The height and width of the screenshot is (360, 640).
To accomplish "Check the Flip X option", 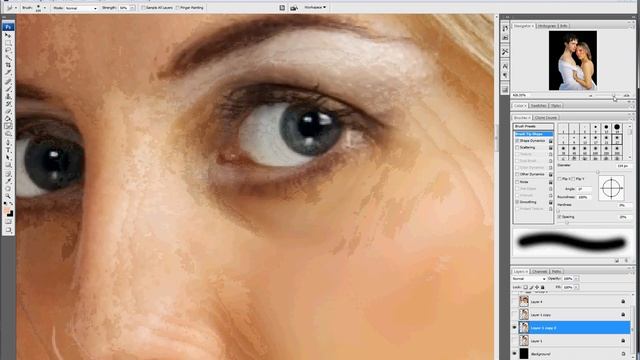I will click(x=560, y=179).
